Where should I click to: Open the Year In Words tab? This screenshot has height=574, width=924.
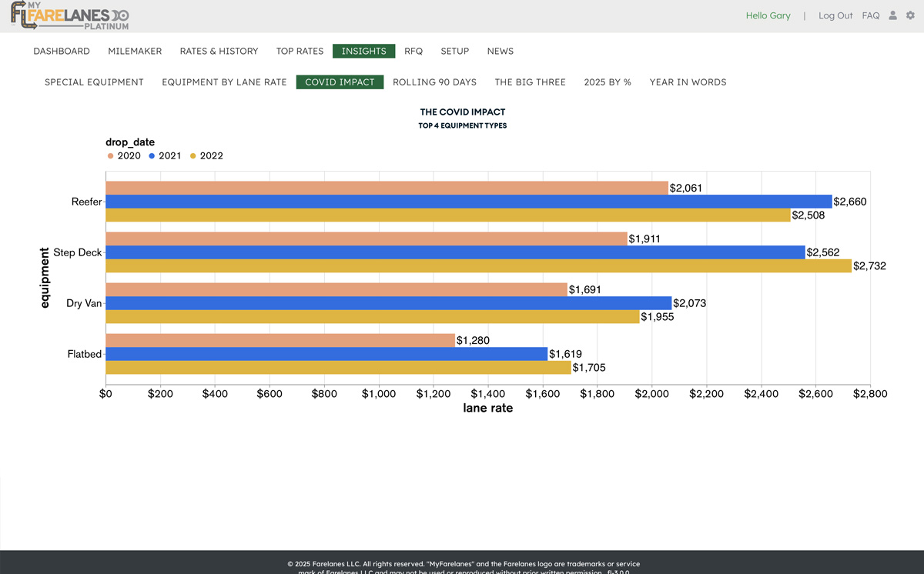point(688,82)
